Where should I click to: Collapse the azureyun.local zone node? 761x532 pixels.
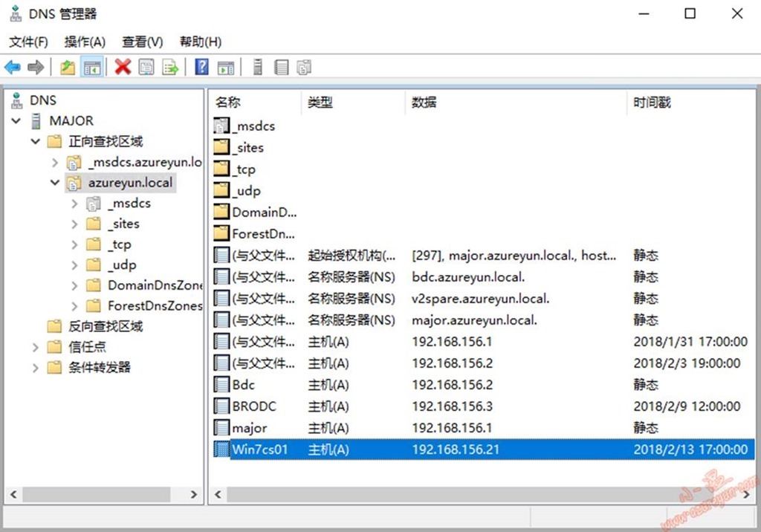click(55, 183)
